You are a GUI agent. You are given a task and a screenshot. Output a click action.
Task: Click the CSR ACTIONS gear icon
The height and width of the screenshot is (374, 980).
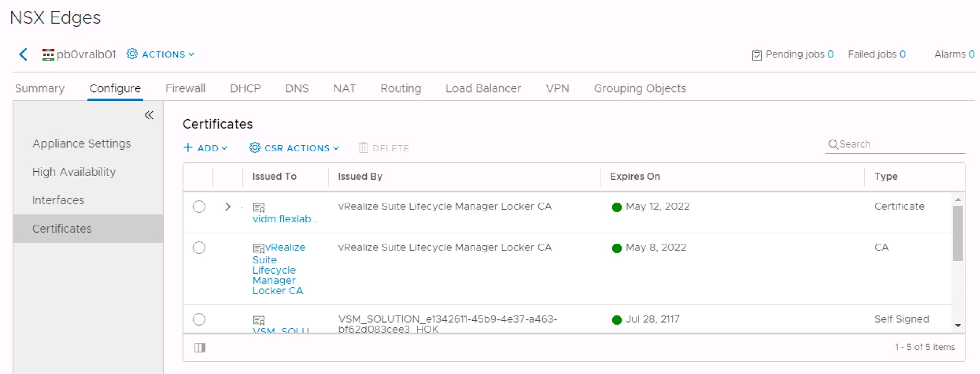pyautogui.click(x=255, y=148)
